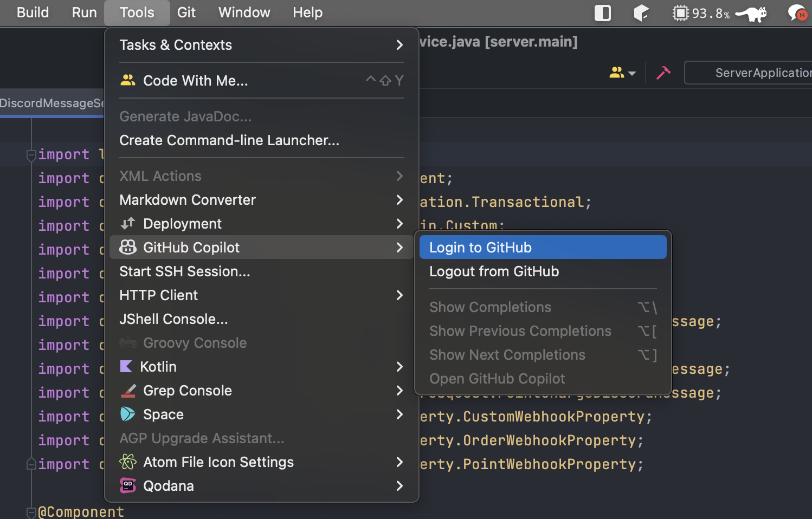812x519 pixels.
Task: Click the Atom File Icon Settings icon
Action: point(128,462)
